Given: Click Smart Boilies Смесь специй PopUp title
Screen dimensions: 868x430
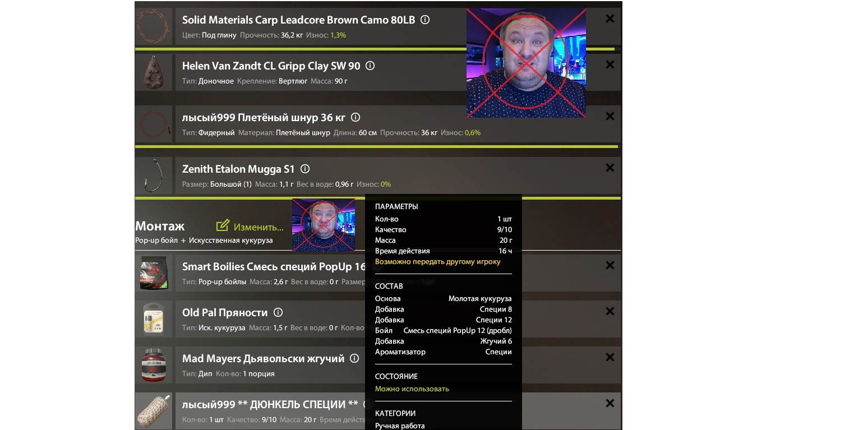Looking at the screenshot, I should (274, 266).
